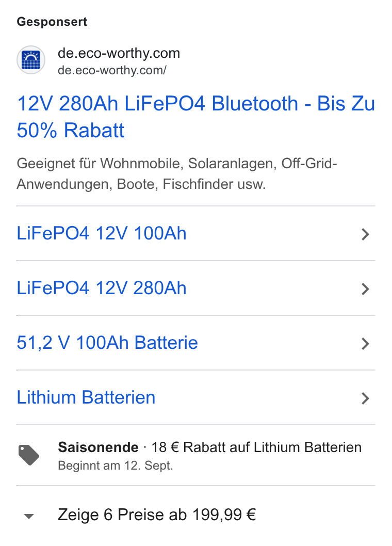Click the bold Saisonende promotion title
The image size is (392, 546).
pyautogui.click(x=98, y=447)
